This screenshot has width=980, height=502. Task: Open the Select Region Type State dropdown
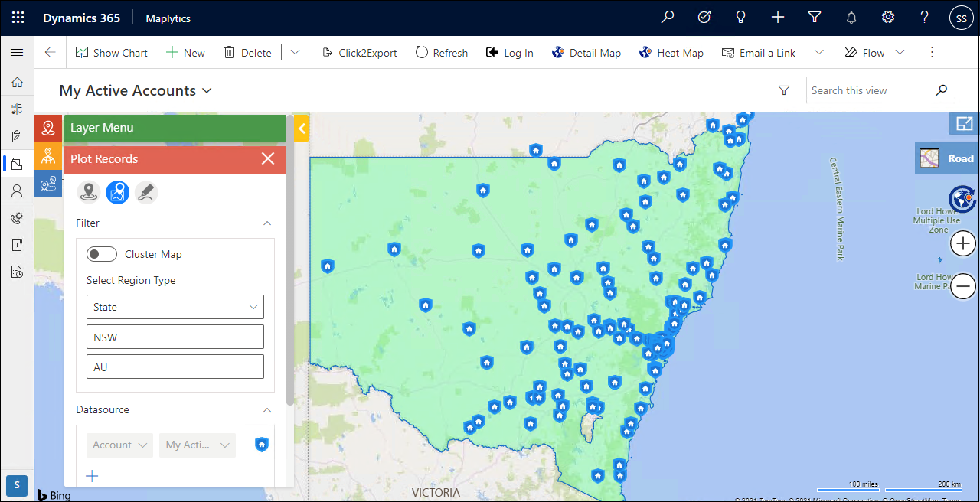[175, 307]
